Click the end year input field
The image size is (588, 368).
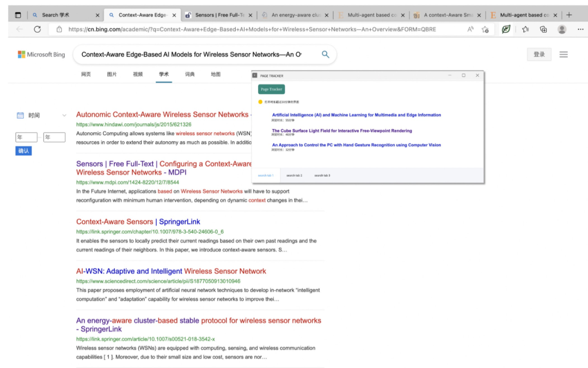click(54, 137)
